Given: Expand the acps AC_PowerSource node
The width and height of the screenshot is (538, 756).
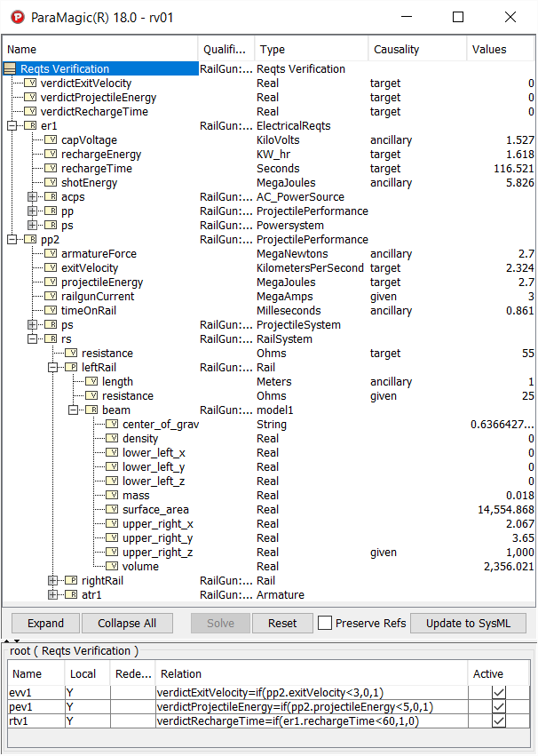Looking at the screenshot, I should point(33,197).
